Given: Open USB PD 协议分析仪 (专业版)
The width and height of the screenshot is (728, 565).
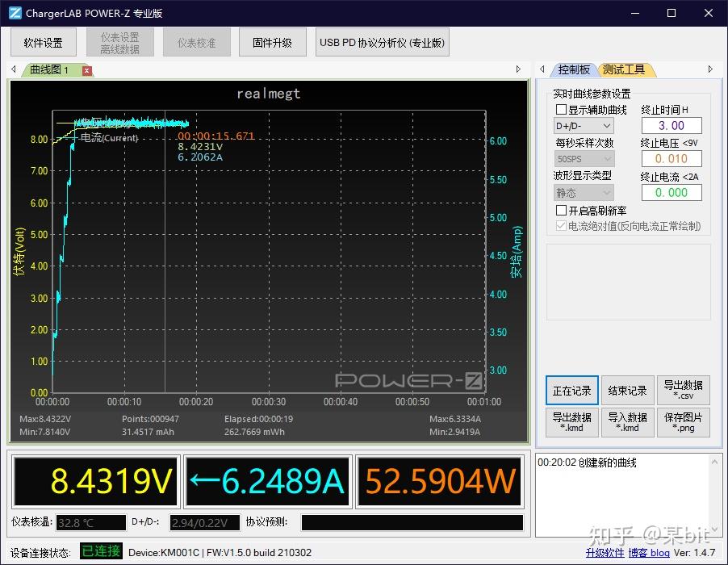Looking at the screenshot, I should [382, 43].
